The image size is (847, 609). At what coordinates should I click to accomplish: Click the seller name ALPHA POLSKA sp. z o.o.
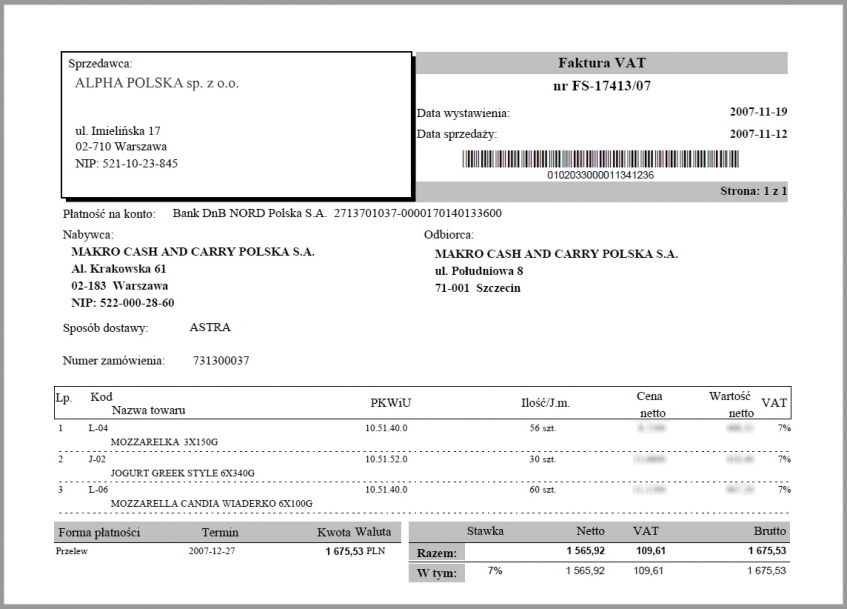tap(157, 83)
